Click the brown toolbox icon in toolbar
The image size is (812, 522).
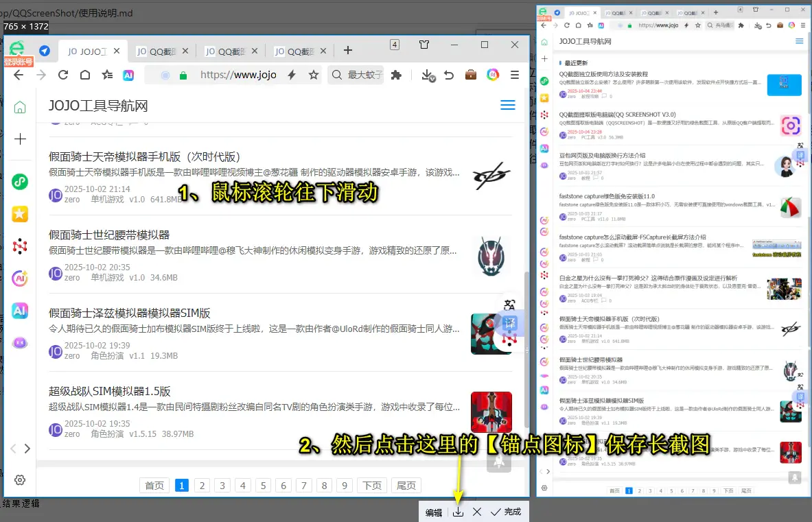[471, 75]
